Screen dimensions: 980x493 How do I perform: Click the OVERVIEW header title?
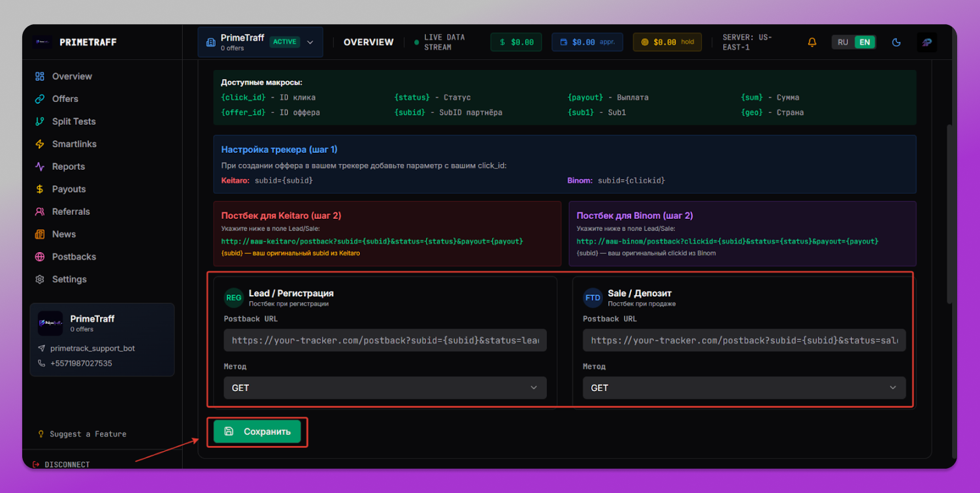coord(368,42)
